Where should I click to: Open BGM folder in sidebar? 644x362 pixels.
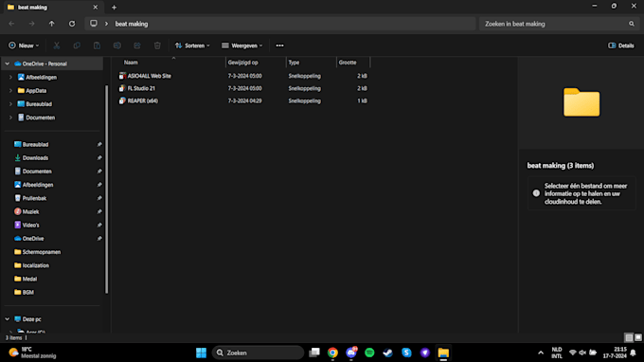[27, 292]
